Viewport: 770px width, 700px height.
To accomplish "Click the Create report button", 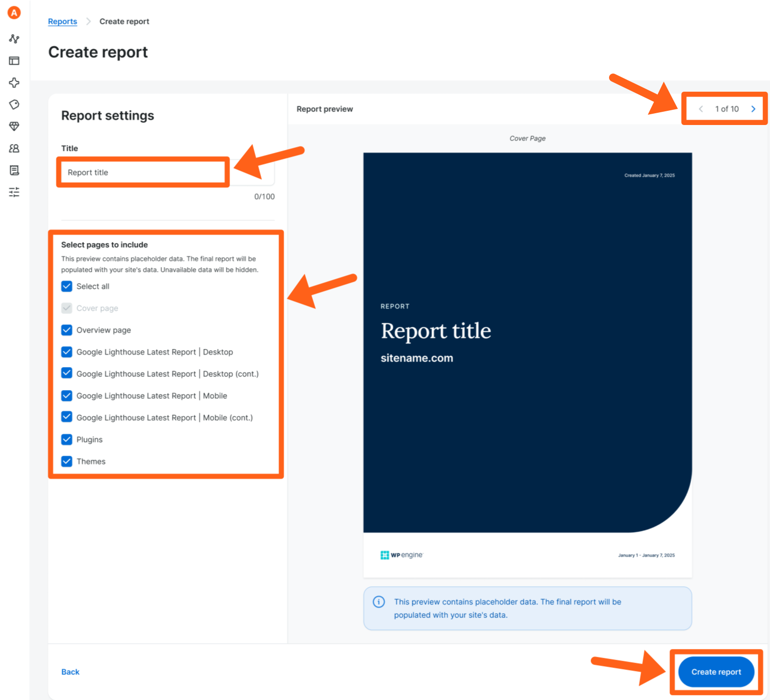I will [716, 672].
